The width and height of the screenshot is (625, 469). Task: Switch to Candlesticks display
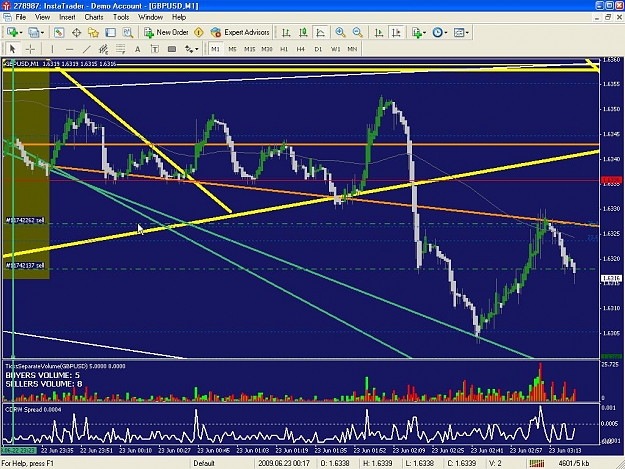pyautogui.click(x=303, y=33)
